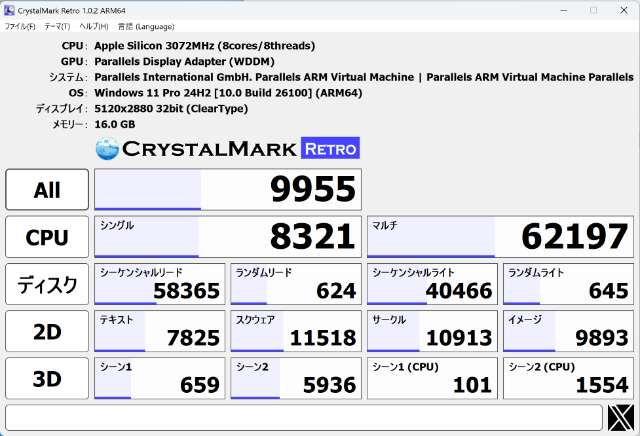This screenshot has width=640, height=436.
Task: Click the CrystalMark Retro logo banner
Action: point(227,149)
